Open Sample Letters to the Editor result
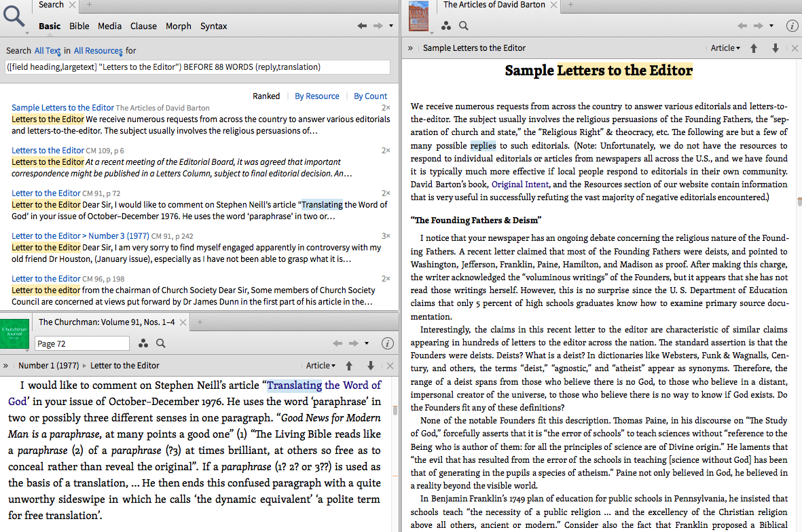The height and width of the screenshot is (532, 802). pos(62,108)
